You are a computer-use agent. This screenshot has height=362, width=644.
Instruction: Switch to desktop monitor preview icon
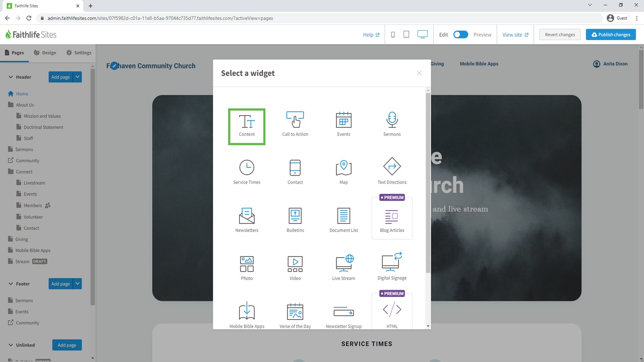pos(422,35)
